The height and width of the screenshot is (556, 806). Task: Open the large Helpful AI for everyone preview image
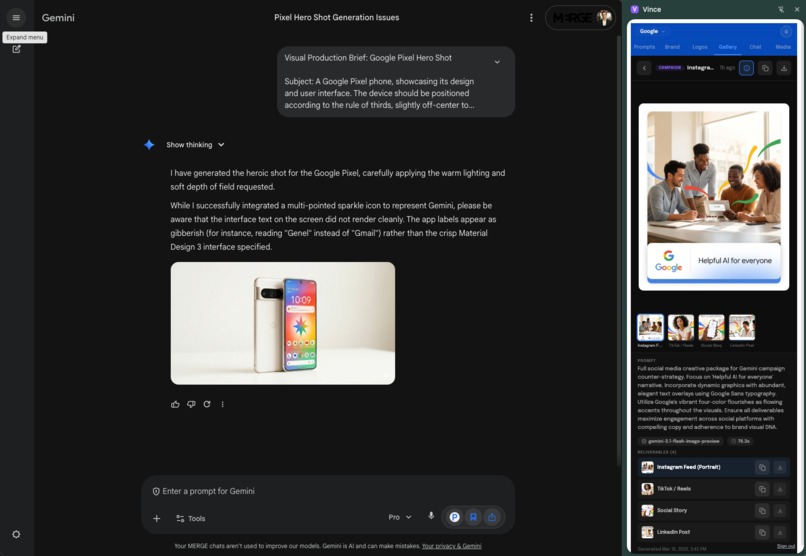pos(713,197)
